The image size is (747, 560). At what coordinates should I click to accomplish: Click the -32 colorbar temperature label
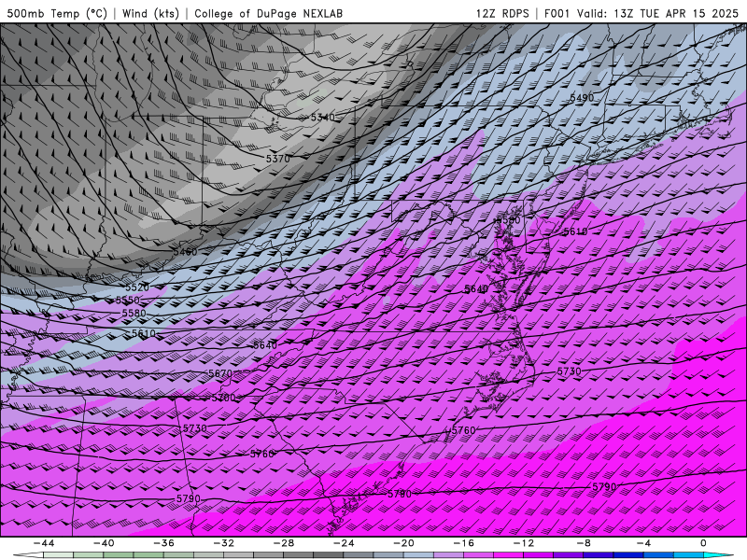(224, 543)
